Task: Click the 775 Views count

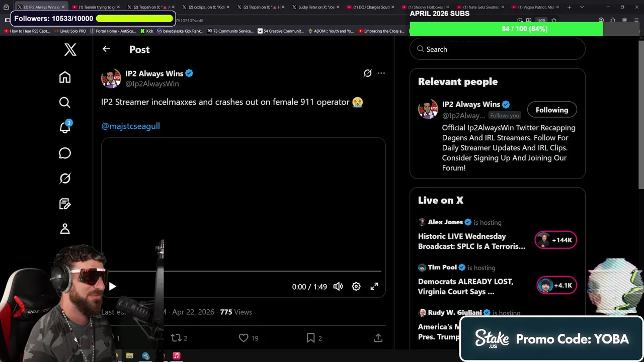Action: tap(236, 312)
